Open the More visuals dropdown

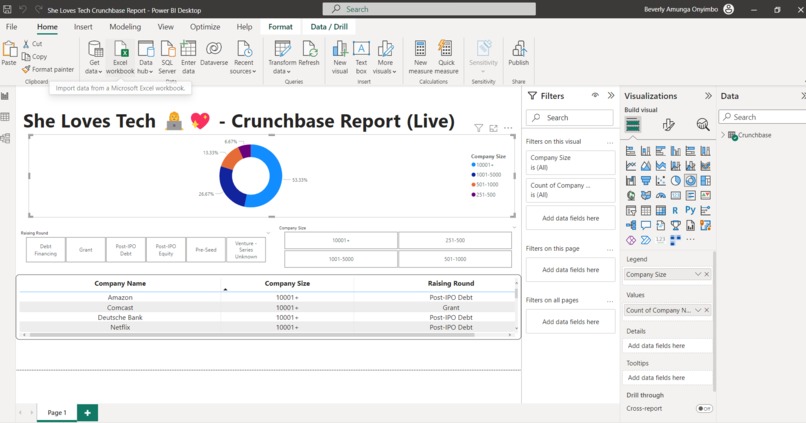pos(385,57)
